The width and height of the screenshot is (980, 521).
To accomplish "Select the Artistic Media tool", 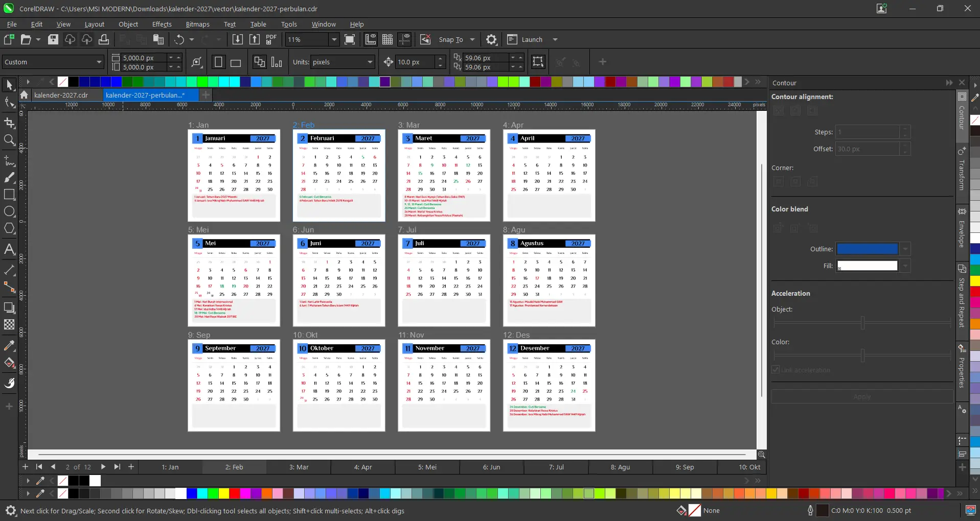I will click(9, 177).
